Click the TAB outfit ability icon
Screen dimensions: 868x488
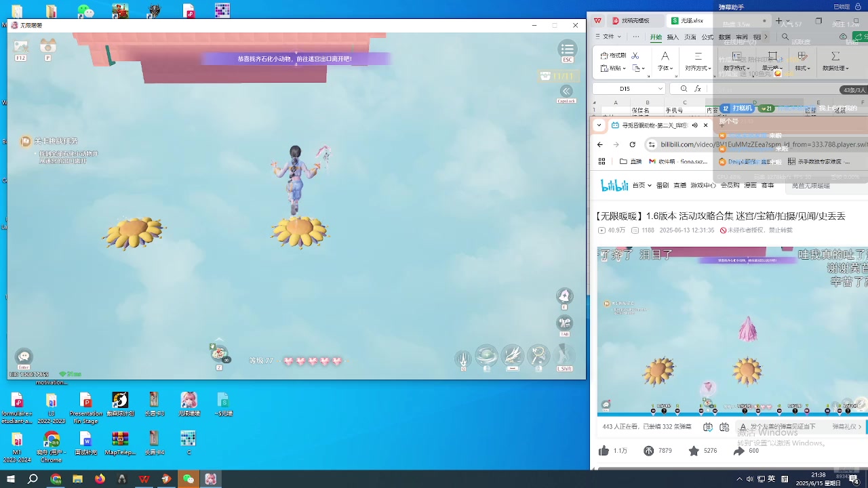point(564,323)
